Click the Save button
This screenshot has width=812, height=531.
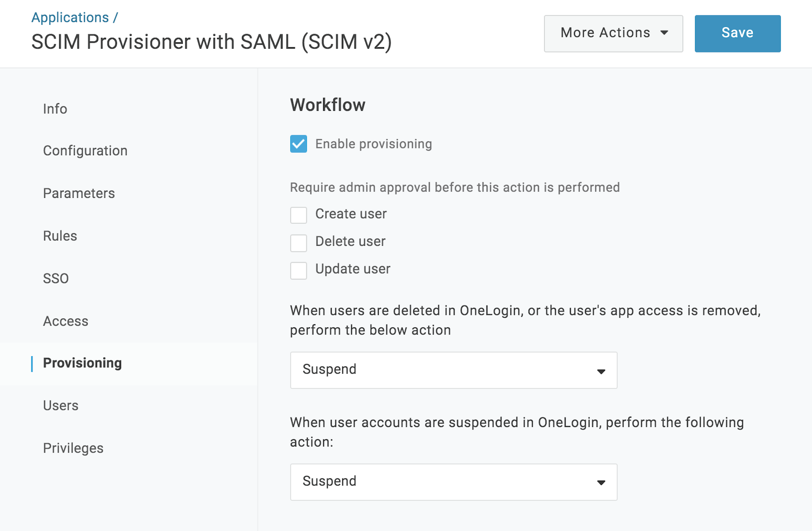coord(737,33)
